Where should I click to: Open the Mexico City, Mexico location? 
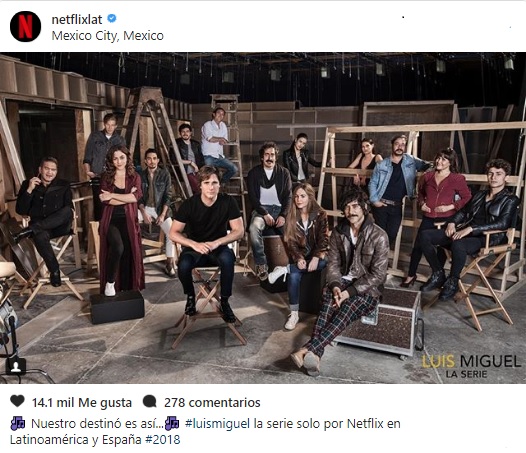[x=107, y=36]
